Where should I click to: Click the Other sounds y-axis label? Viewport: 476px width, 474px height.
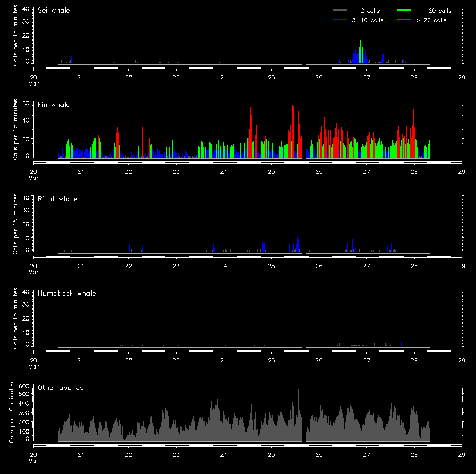click(12, 412)
